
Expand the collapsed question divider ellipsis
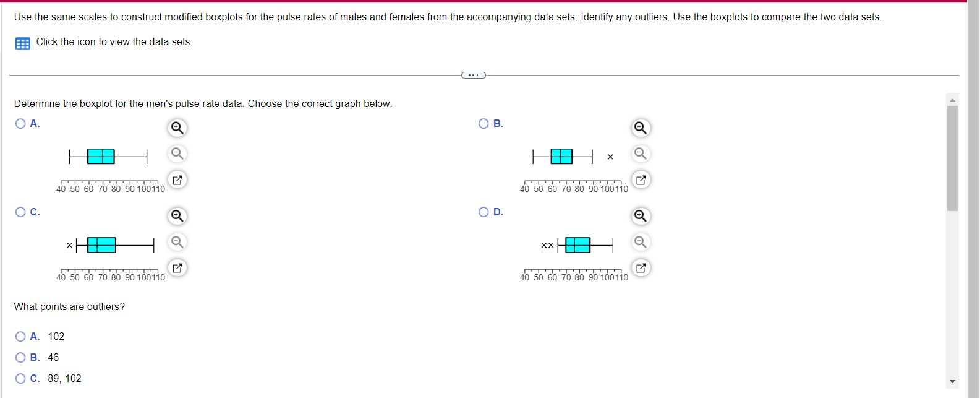(x=474, y=74)
